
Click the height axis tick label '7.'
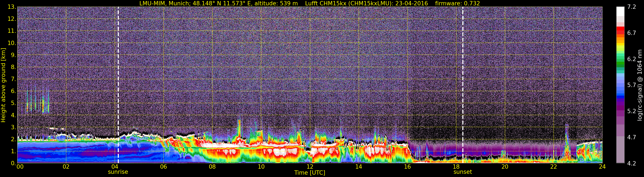(13, 79)
